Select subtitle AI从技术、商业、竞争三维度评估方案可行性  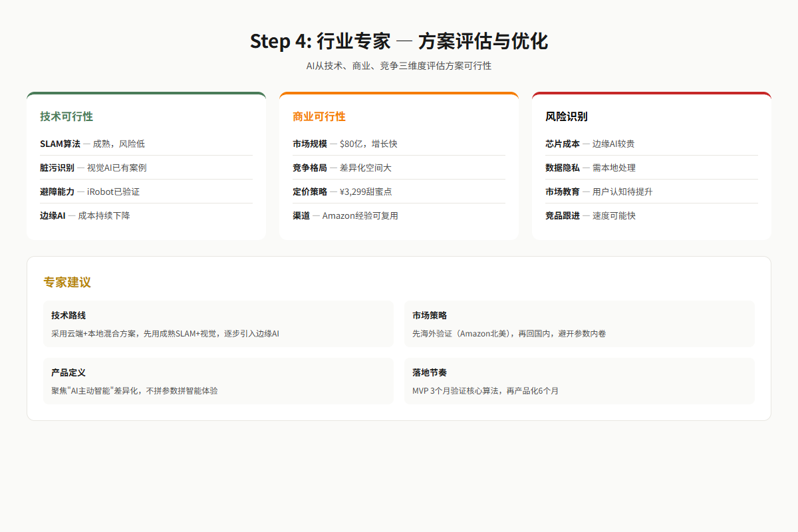click(399, 66)
